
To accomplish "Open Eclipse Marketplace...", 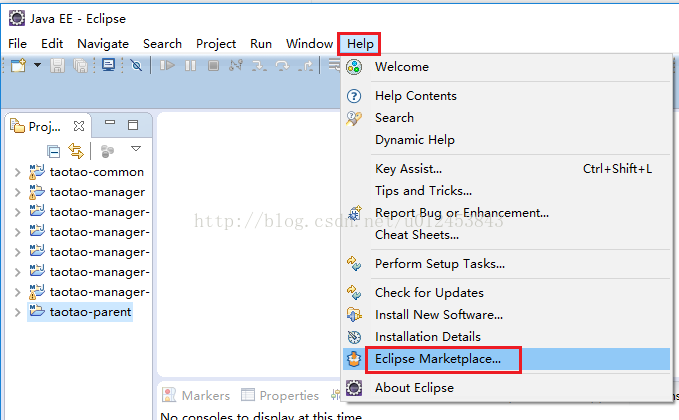I will 507,359.
